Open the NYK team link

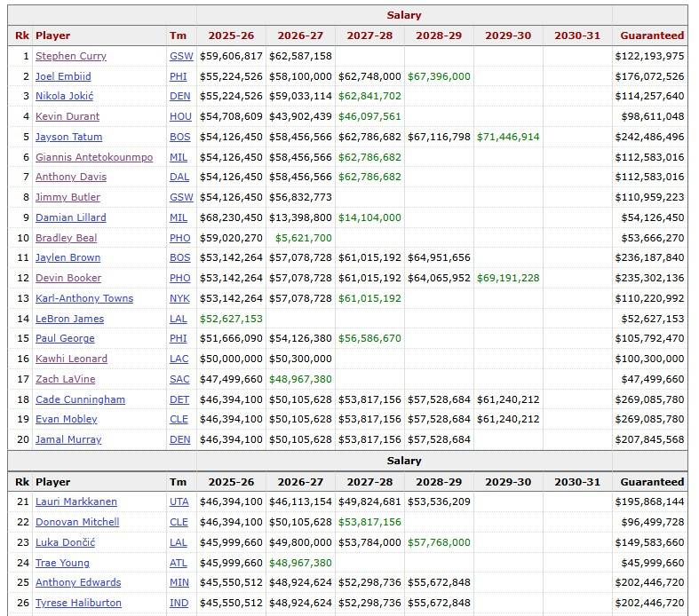coord(179,298)
